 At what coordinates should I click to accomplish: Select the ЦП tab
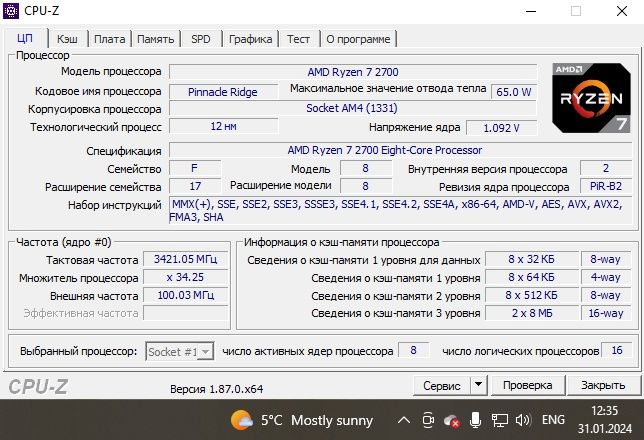(25, 39)
